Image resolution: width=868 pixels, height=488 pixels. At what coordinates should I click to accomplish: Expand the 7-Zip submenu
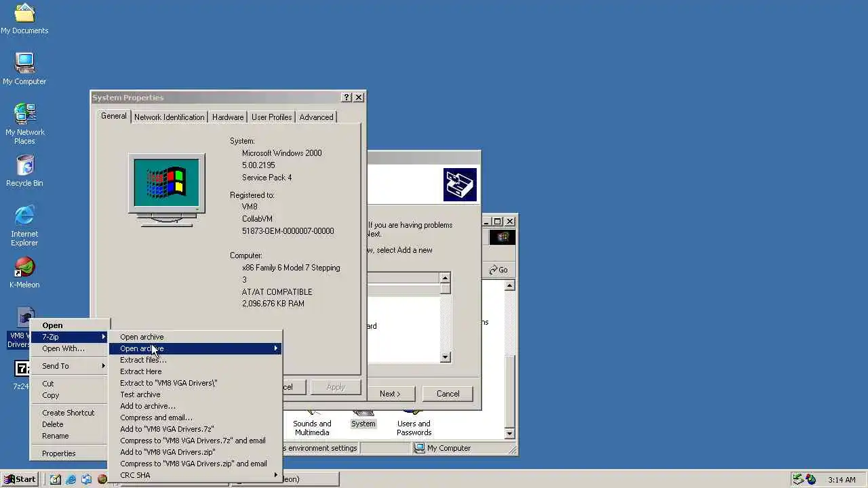pyautogui.click(x=70, y=337)
